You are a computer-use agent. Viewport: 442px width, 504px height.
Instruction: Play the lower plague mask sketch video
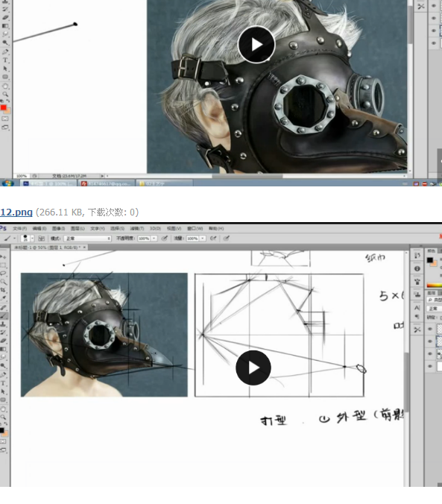point(253,368)
